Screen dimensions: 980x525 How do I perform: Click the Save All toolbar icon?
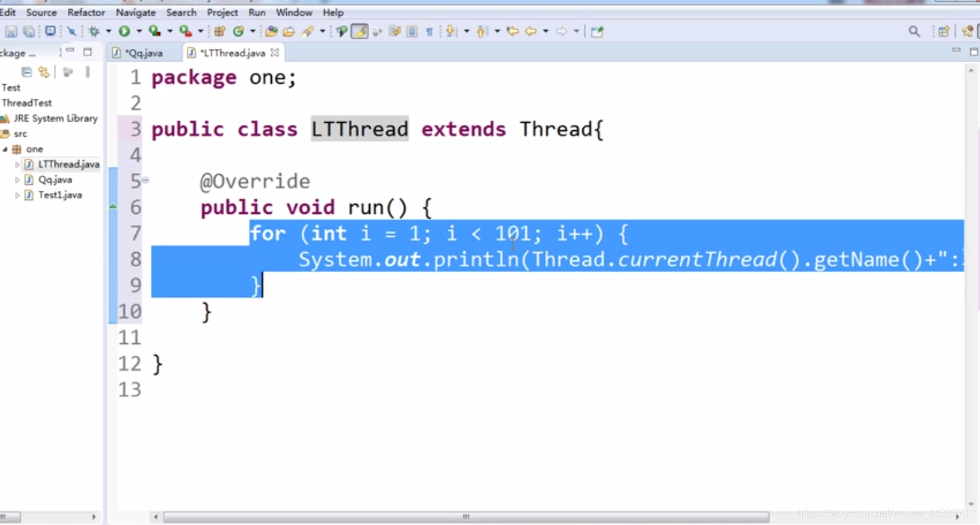(x=29, y=31)
